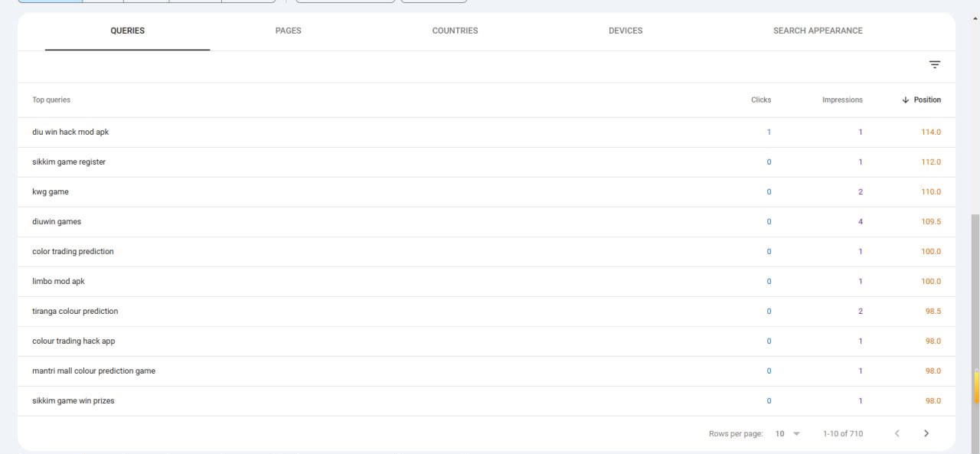Screen dimensions: 980x454
Task: Open 'mantri mall colour prediction game' row
Action: [x=486, y=371]
